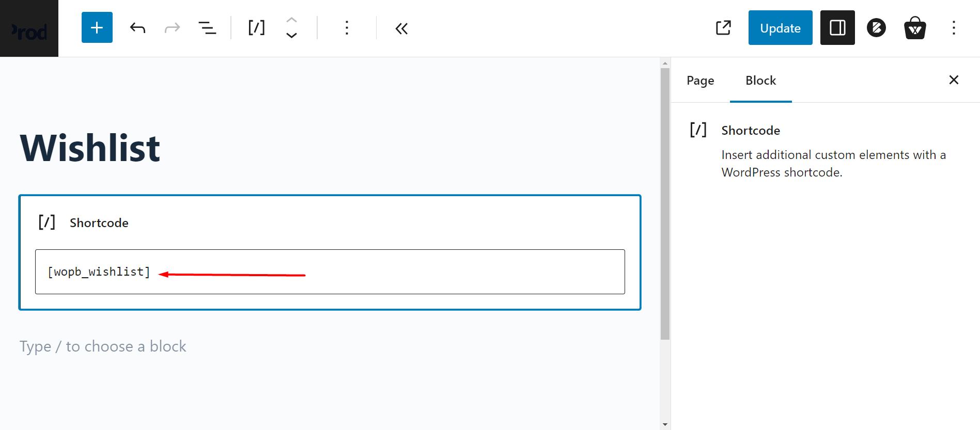
Task: Select the Block tab in the sidebar
Action: [760, 81]
